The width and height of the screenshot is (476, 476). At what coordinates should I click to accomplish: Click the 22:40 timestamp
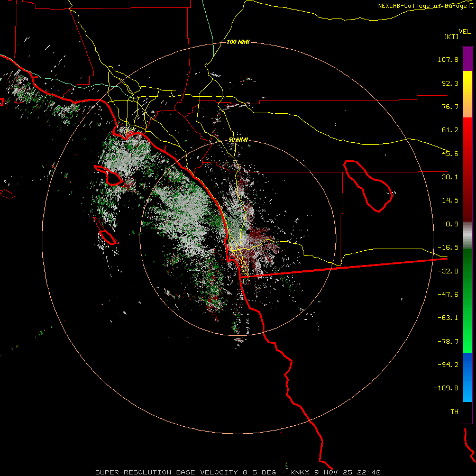[369, 472]
